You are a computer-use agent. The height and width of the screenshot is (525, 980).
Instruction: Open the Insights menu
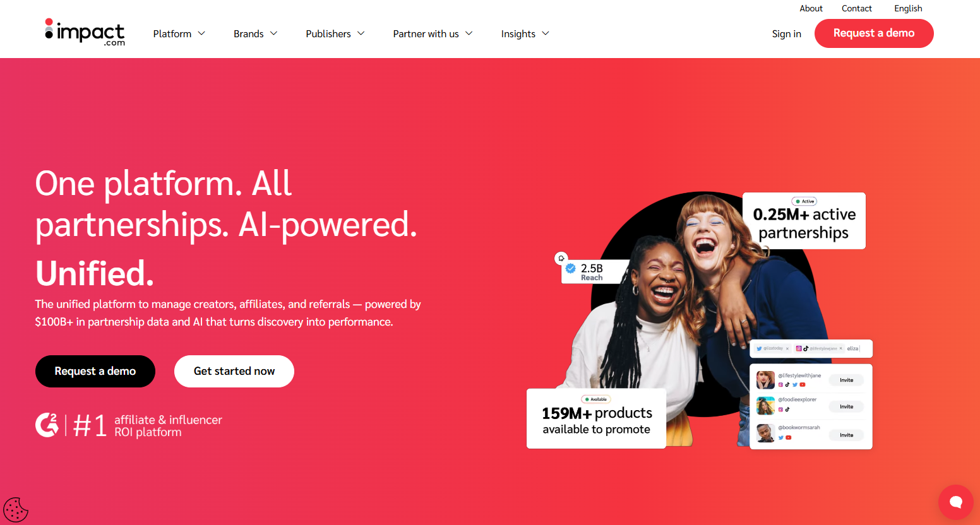525,33
